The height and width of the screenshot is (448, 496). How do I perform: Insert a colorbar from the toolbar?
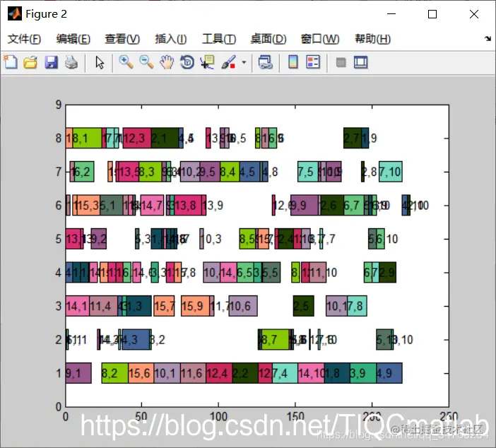(x=293, y=62)
